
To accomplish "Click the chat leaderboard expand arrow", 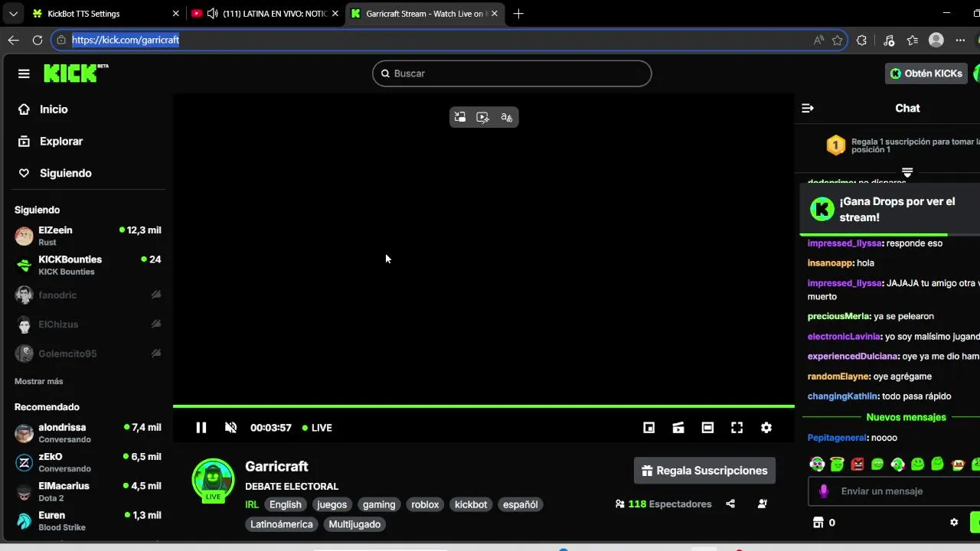I will pos(907,172).
